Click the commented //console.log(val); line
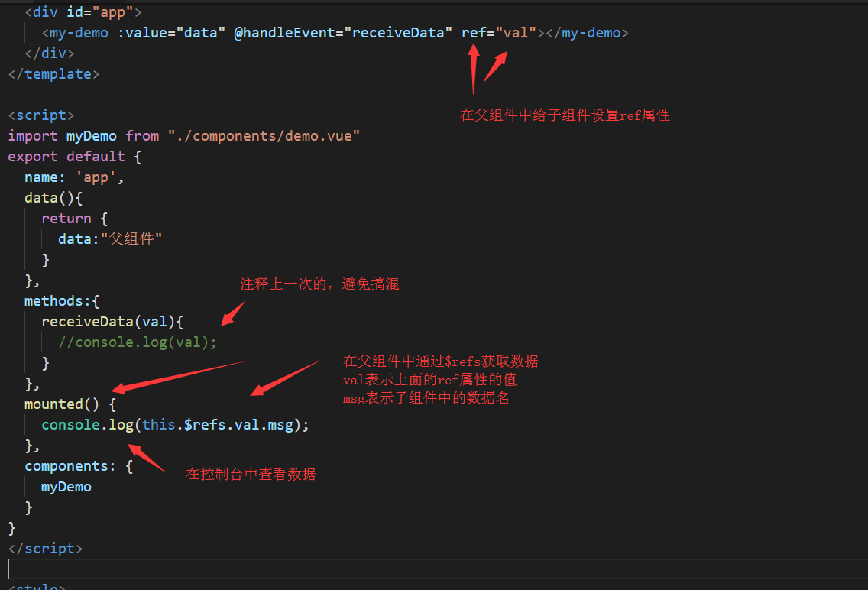The width and height of the screenshot is (868, 590). pyautogui.click(x=138, y=342)
